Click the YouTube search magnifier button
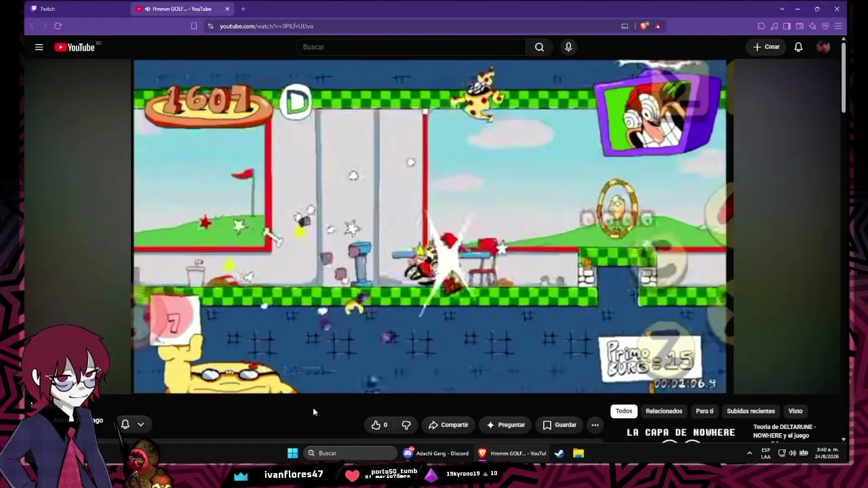Screen dimensions: 868x488 [539, 47]
